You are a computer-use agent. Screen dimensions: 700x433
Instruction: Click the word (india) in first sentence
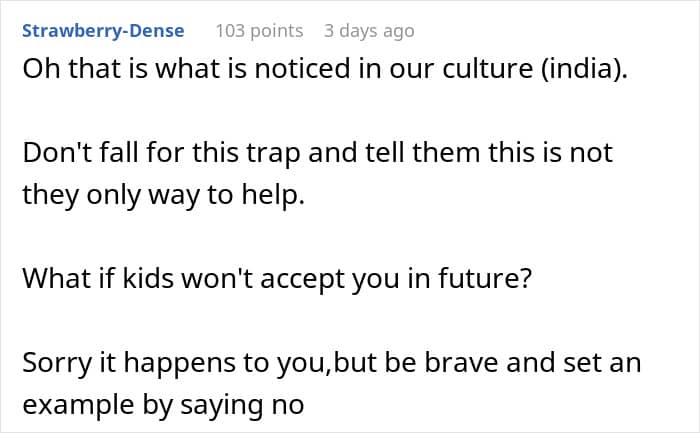click(x=584, y=69)
